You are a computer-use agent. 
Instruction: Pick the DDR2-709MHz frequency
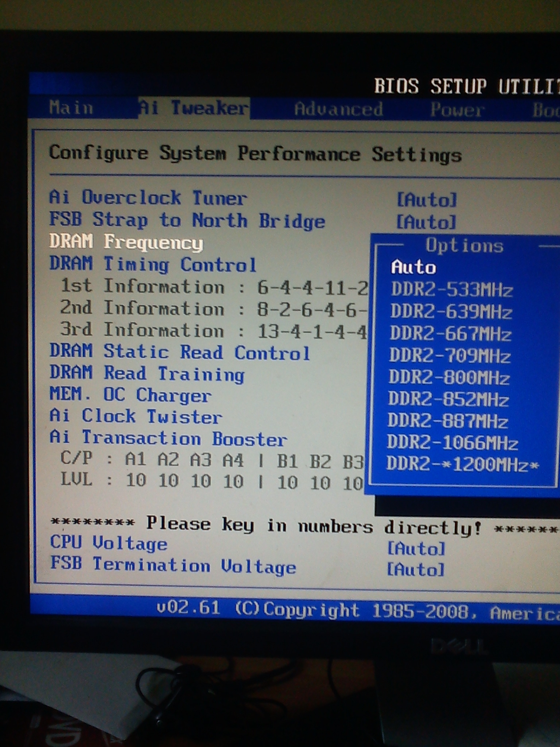coord(450,355)
